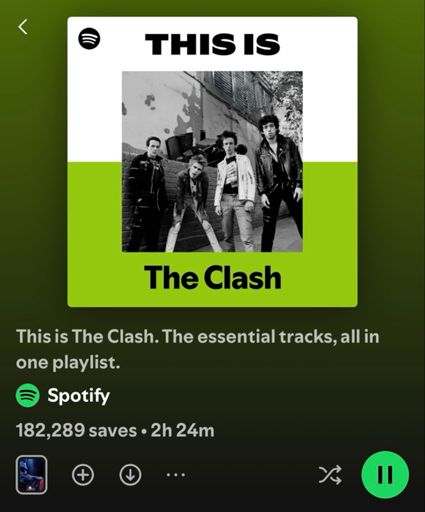Open the Spotify owner profile link
This screenshot has height=512, width=425.
(x=78, y=396)
